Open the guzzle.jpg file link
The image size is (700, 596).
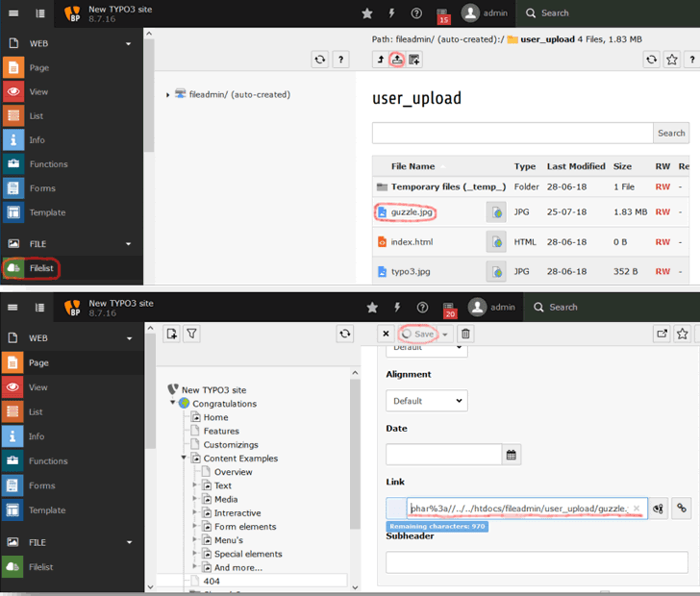(412, 211)
